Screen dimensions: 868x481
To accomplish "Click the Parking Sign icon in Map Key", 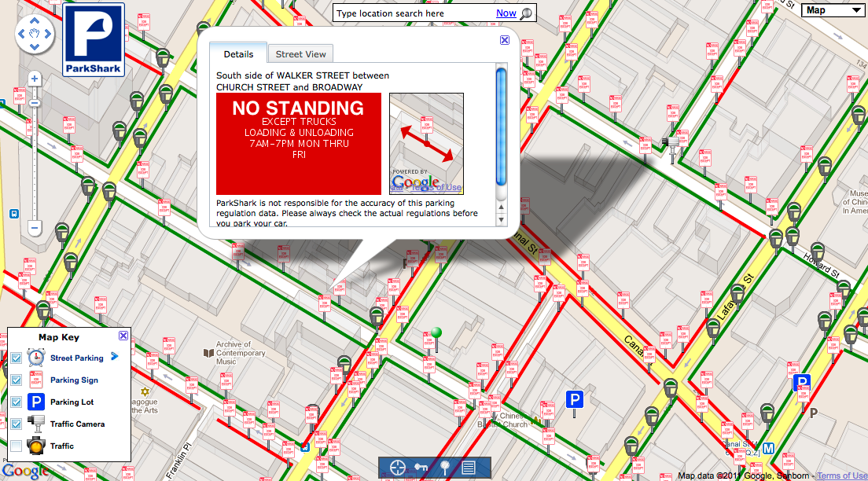I will tap(36, 380).
